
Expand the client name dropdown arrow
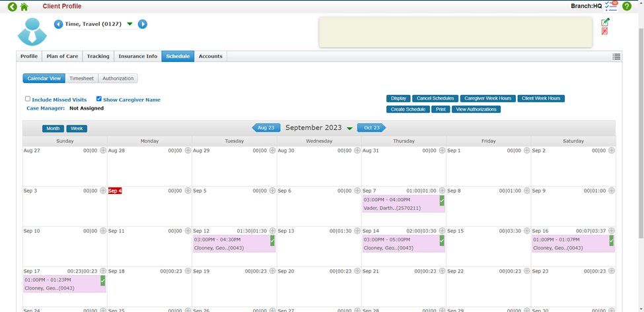[x=129, y=24]
